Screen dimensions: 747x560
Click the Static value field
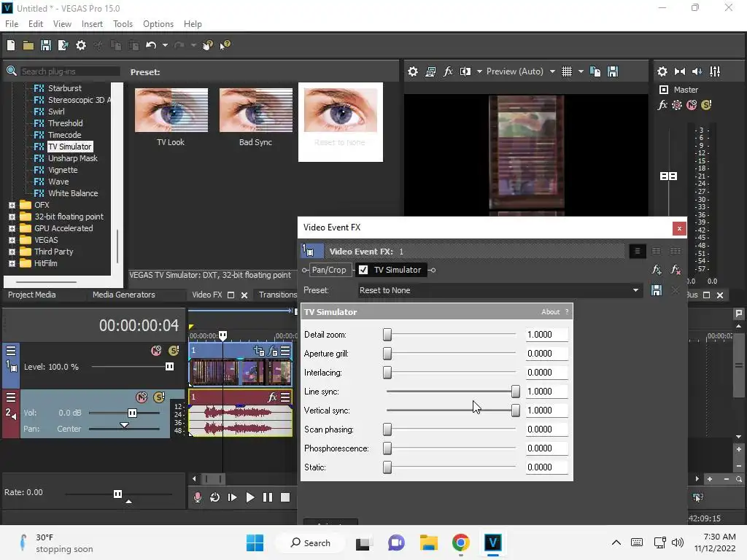546,467
